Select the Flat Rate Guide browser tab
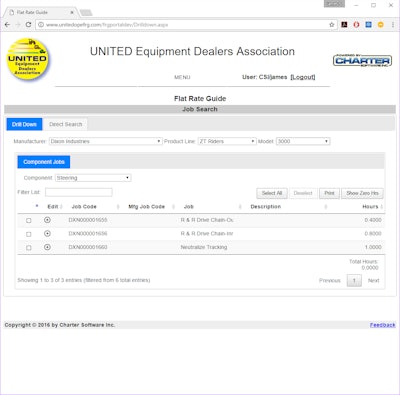 click(x=42, y=12)
